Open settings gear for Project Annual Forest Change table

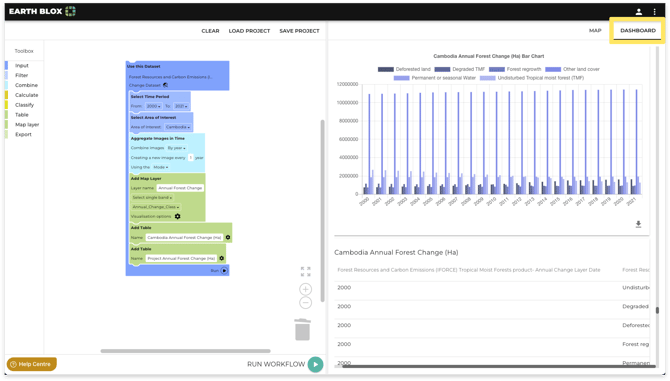[221, 258]
